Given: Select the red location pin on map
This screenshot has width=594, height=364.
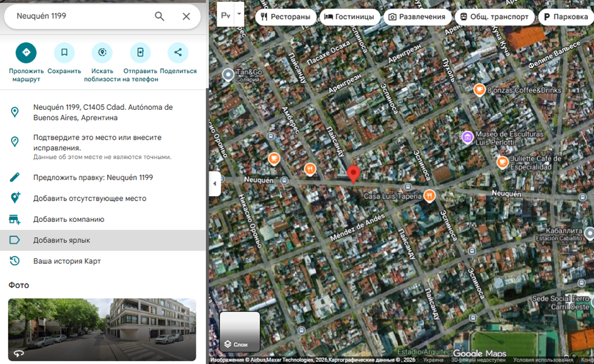Looking at the screenshot, I should 353,173.
